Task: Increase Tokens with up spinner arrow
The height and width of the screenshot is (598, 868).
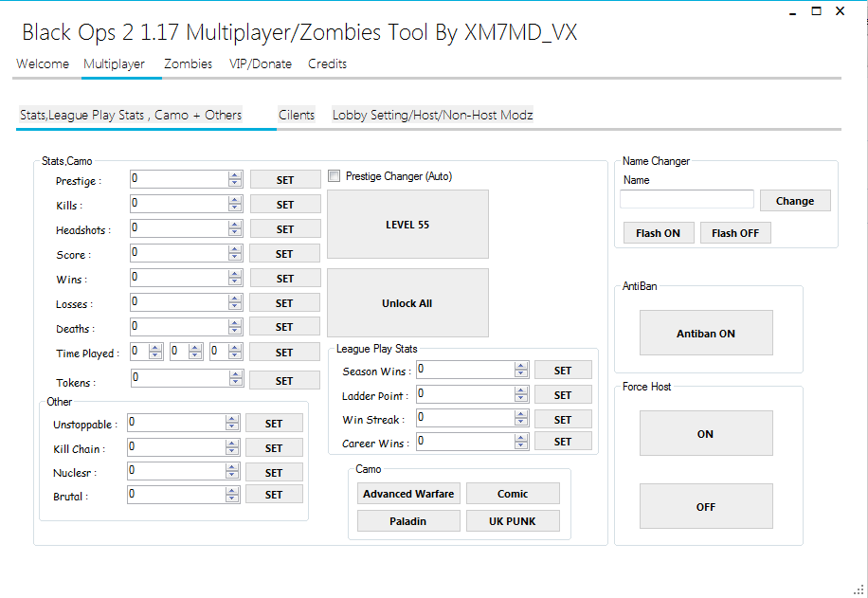Action: tap(236, 374)
